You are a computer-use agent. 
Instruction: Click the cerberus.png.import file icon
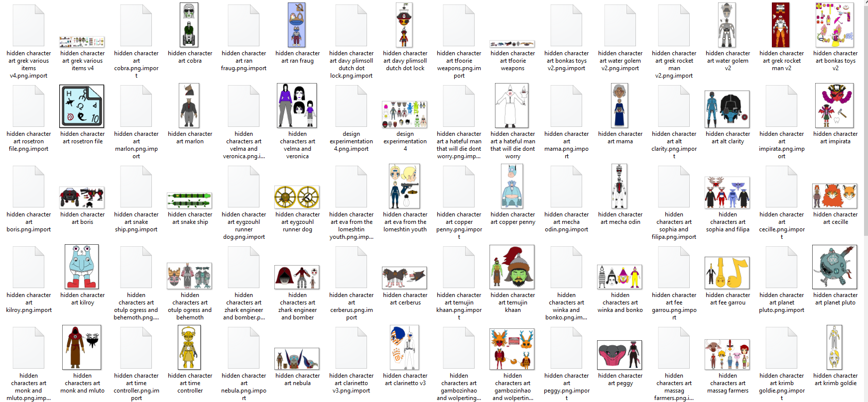[351, 267]
